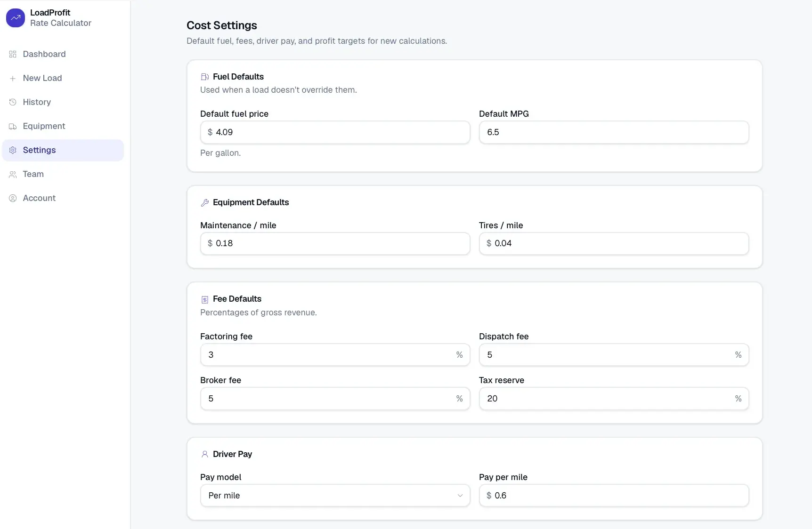Edit the Pay per mile field
Screen dimensions: 812x529
point(614,496)
